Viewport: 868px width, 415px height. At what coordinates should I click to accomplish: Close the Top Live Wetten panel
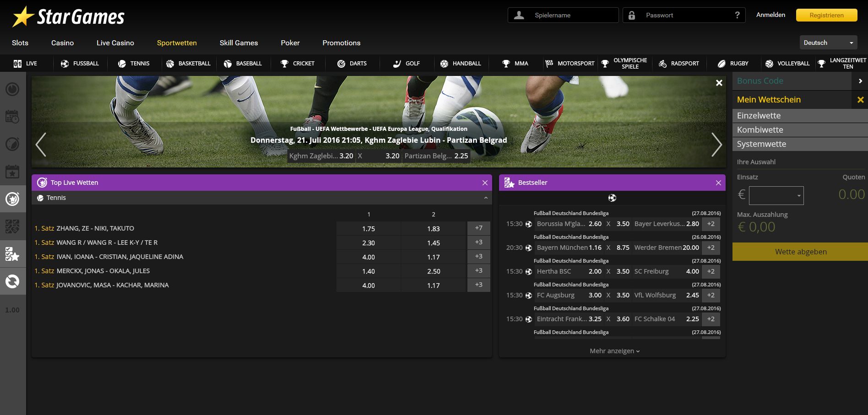[x=485, y=183]
